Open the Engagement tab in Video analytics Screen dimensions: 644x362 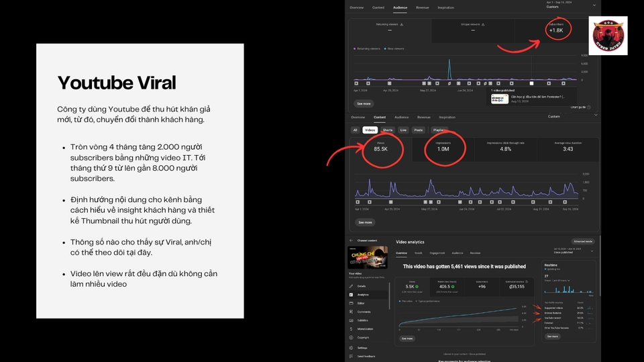point(437,253)
